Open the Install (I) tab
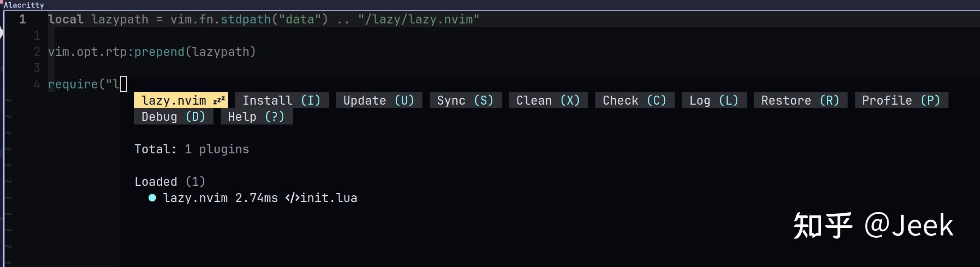The image size is (980, 267). (281, 100)
